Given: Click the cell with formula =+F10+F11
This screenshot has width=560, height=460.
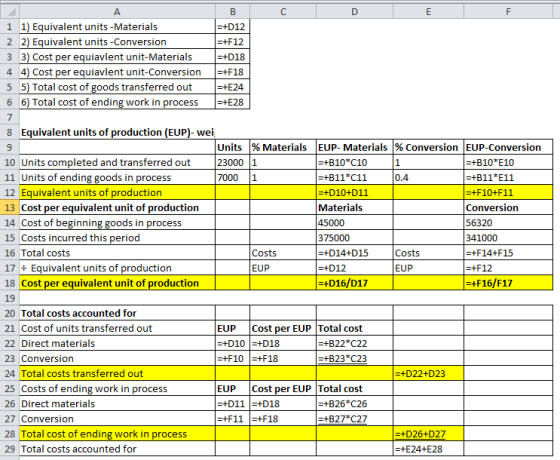Looking at the screenshot, I should tap(508, 192).
